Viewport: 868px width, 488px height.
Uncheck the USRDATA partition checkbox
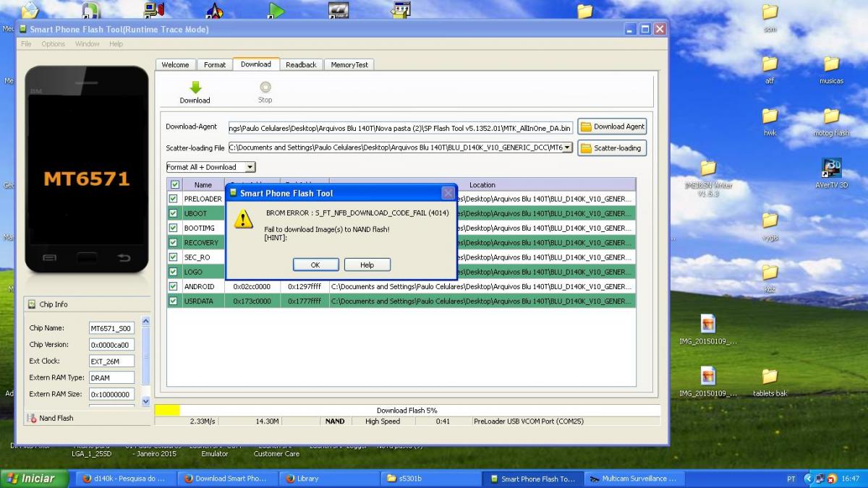[174, 301]
